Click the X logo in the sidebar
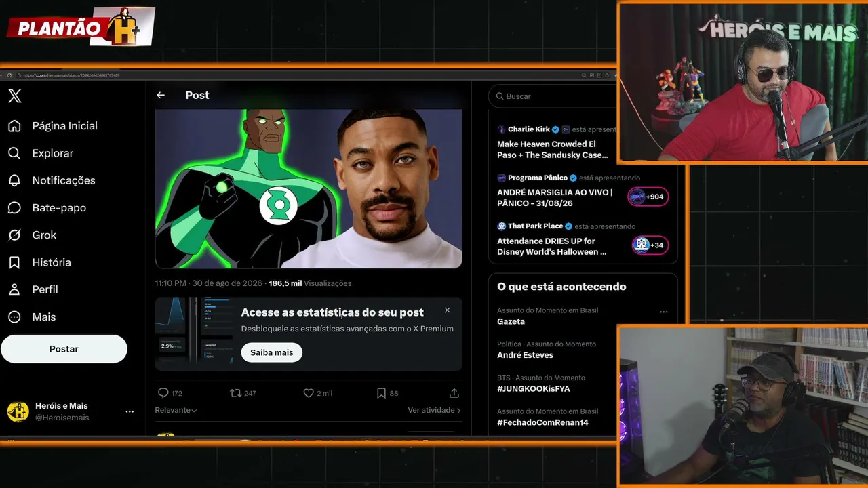The width and height of the screenshot is (868, 488). [15, 96]
